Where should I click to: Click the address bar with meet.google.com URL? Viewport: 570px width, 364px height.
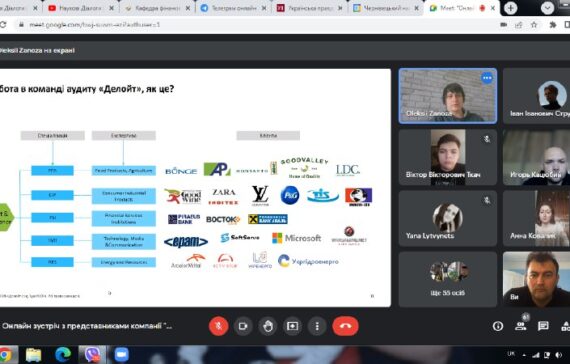(x=254, y=25)
